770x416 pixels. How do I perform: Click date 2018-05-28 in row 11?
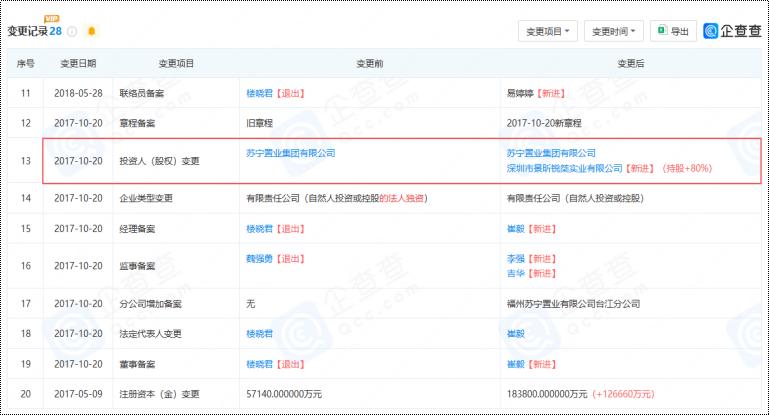click(79, 93)
